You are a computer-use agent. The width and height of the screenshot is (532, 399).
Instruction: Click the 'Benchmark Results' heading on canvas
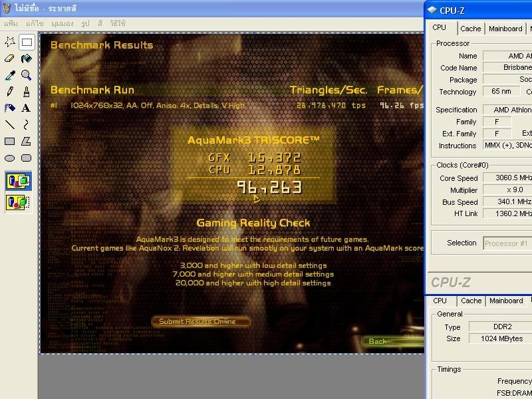click(102, 45)
